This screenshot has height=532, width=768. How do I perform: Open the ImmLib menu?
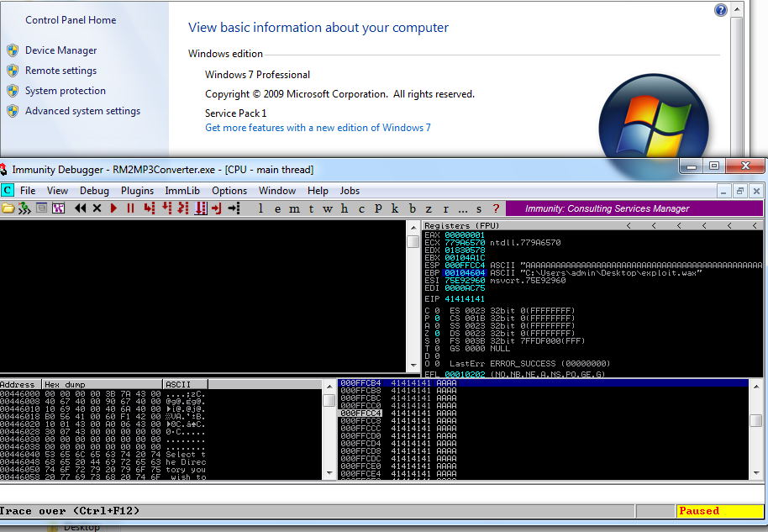pos(182,191)
